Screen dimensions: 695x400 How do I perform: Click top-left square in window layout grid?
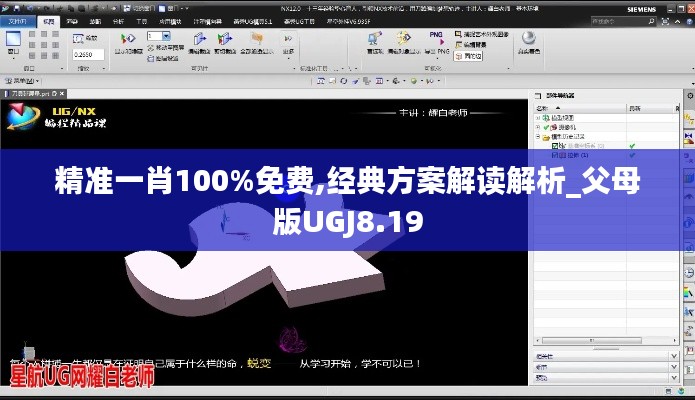coord(32,34)
